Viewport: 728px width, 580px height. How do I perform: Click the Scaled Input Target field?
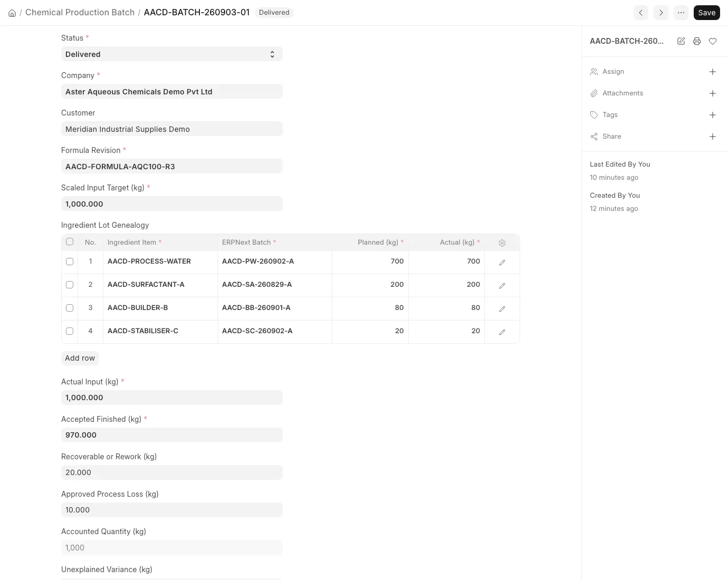[172, 204]
